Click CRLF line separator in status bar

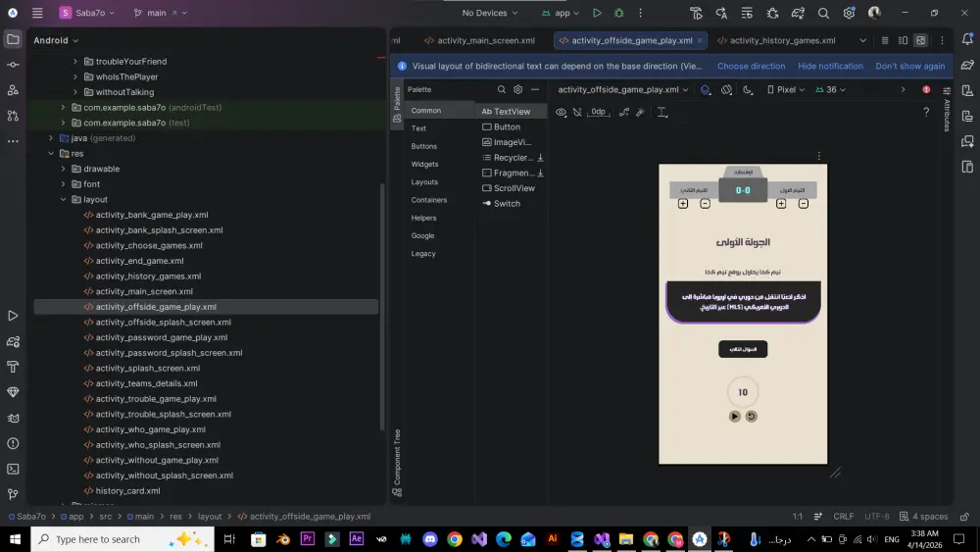click(843, 517)
